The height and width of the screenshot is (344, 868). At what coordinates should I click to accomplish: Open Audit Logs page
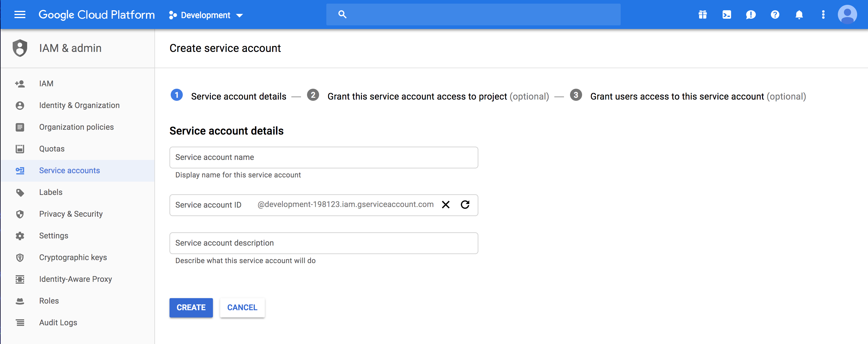58,322
